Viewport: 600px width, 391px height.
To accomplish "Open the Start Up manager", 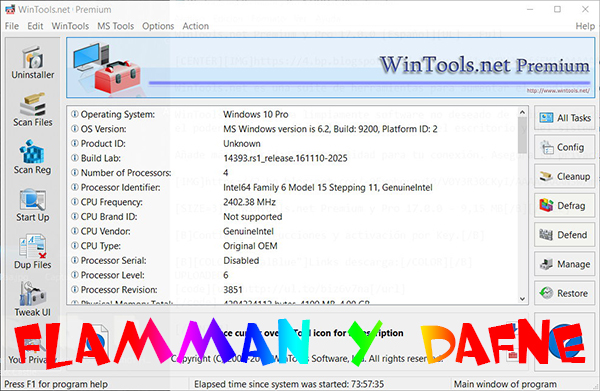I will tap(33, 205).
